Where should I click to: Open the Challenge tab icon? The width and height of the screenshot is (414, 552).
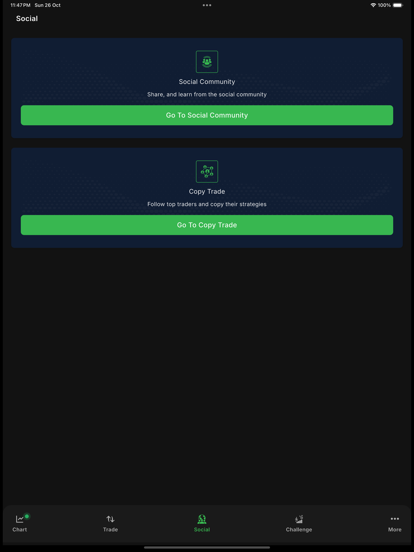click(x=299, y=519)
